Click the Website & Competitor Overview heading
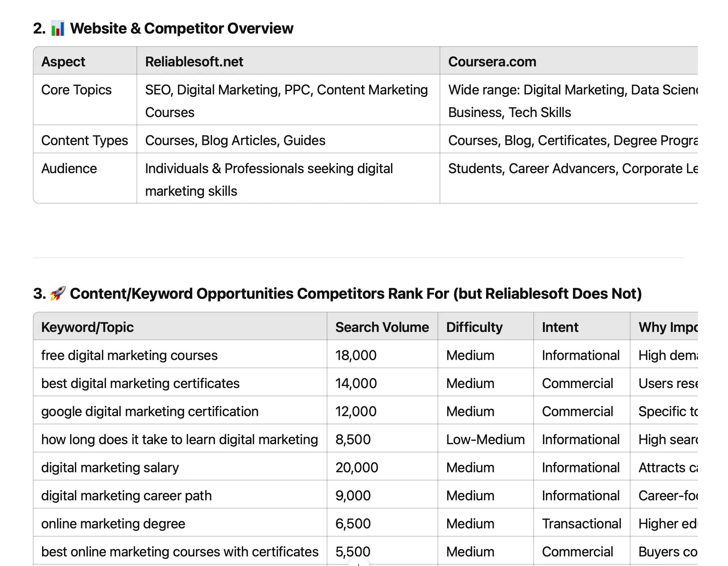The width and height of the screenshot is (728, 566). pos(181,28)
